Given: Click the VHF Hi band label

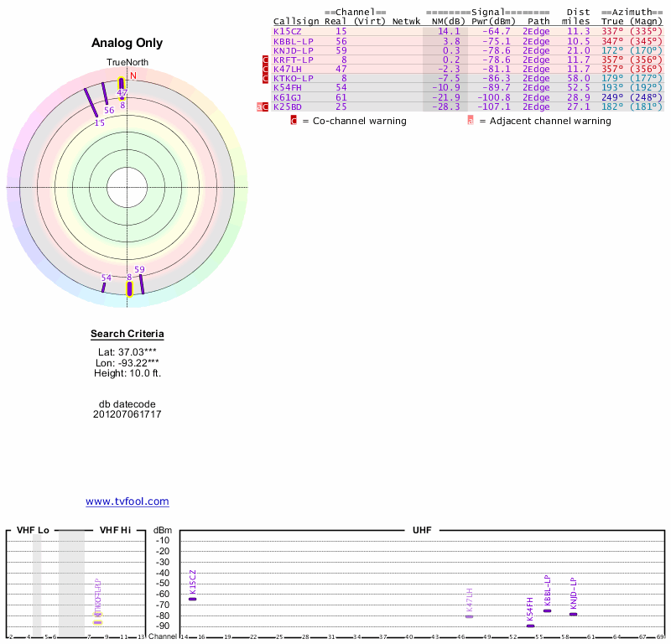Looking at the screenshot, I should (x=115, y=530).
